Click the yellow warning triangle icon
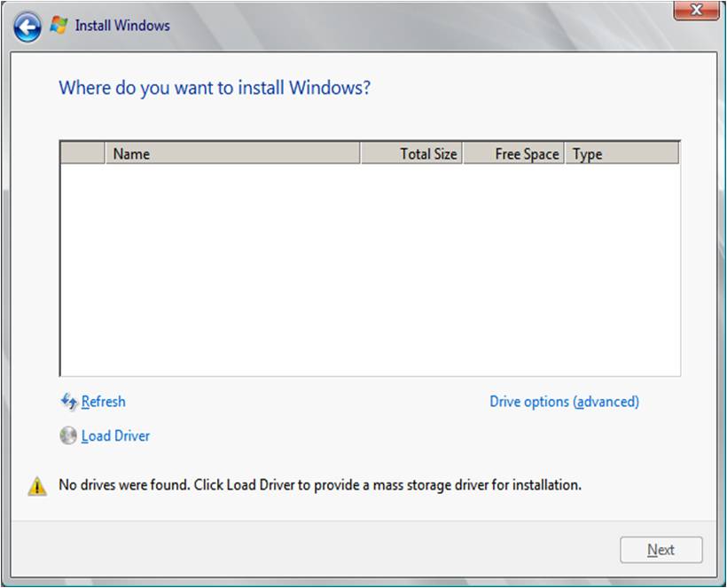 click(37, 486)
